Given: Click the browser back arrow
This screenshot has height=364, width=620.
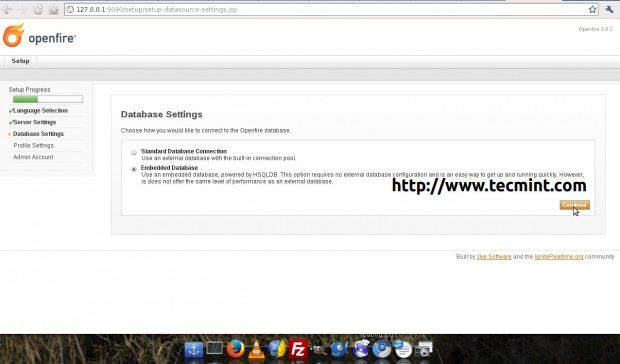Looking at the screenshot, I should 7,9.
